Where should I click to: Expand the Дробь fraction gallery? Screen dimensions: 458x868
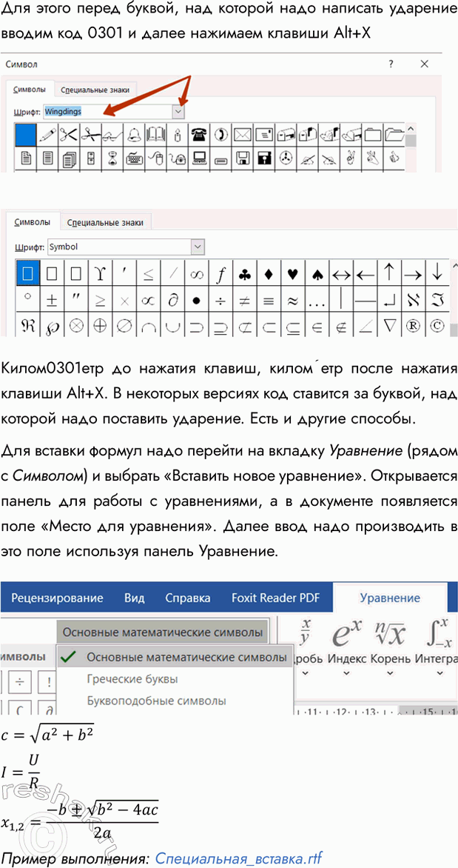[x=304, y=674]
